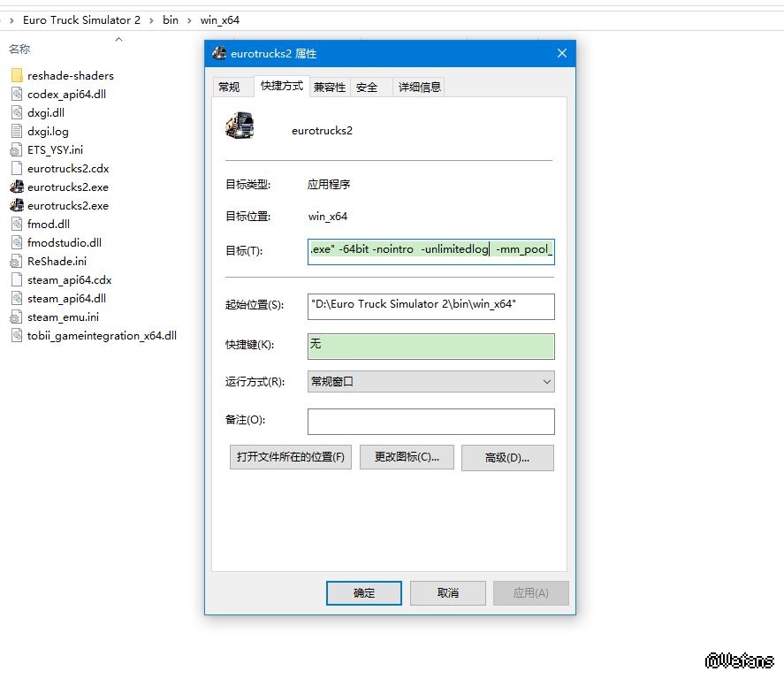Image resolution: width=784 pixels, height=679 pixels.
Task: Select the steam_api64.cdx file name
Action: [70, 280]
